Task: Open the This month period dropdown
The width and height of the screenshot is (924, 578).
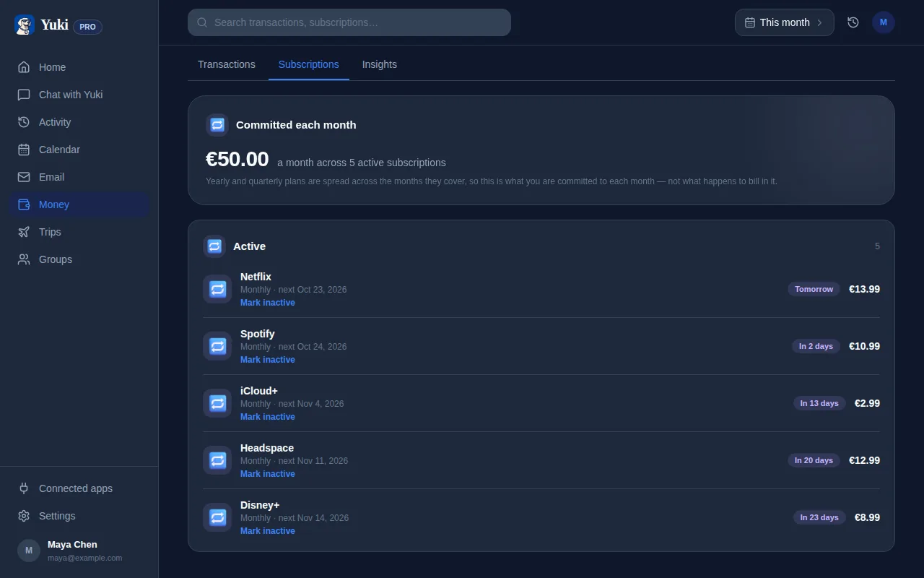Action: click(785, 22)
